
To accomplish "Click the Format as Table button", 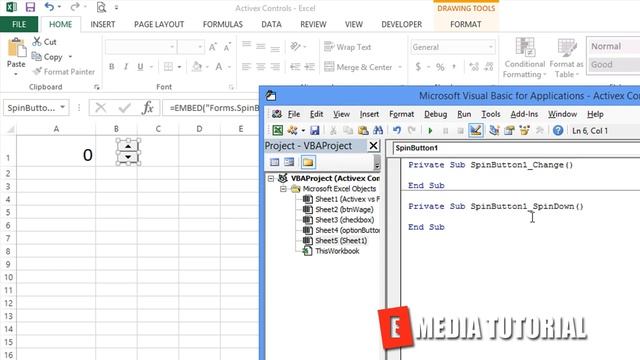I will point(567,58).
